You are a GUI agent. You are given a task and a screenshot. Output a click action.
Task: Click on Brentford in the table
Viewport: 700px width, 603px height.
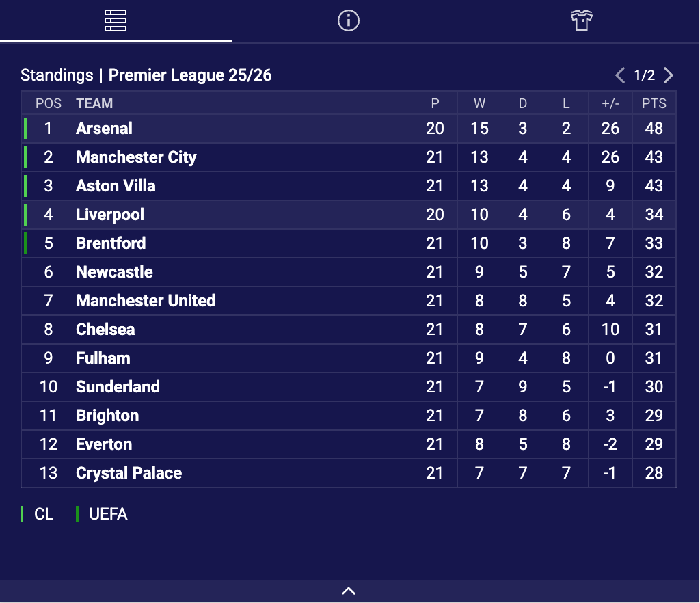[x=111, y=243]
